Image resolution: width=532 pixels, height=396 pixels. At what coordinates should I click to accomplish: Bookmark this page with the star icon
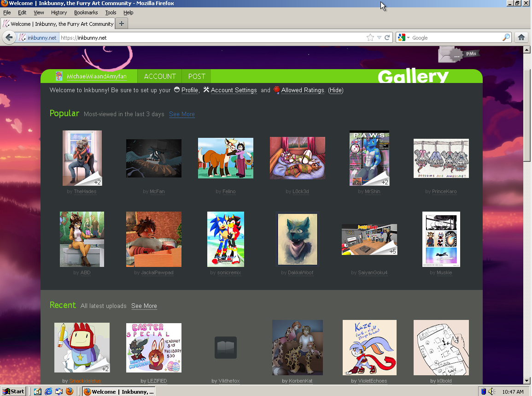[370, 37]
